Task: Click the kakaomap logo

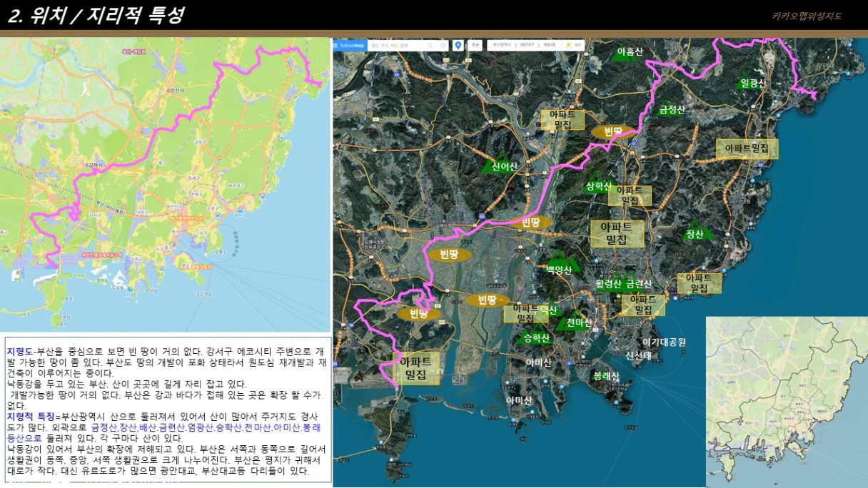Action: pyautogui.click(x=352, y=46)
